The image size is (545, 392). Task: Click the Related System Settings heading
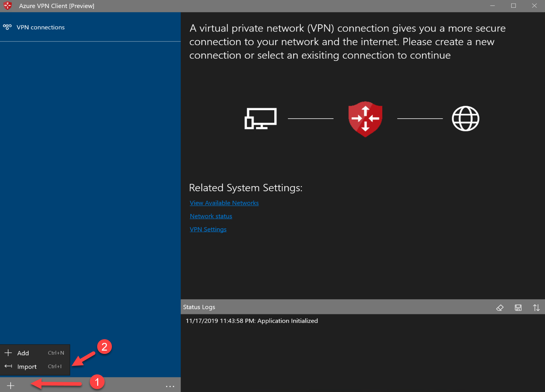tap(246, 188)
